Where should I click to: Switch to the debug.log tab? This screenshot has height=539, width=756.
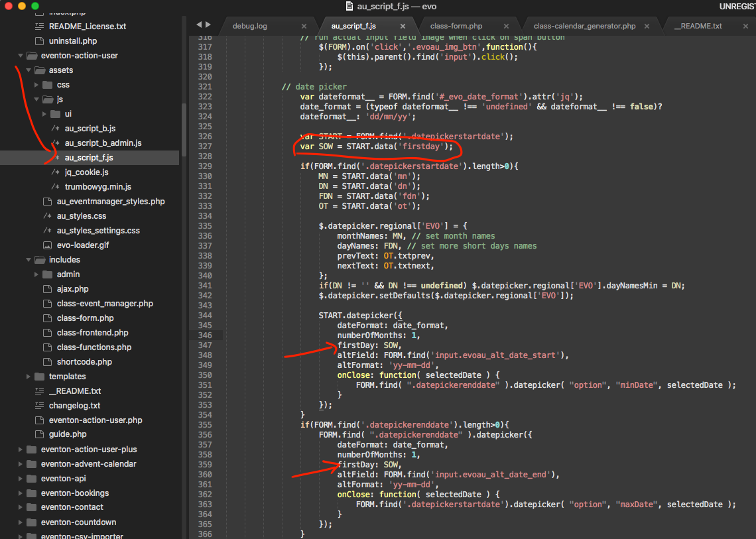coord(249,26)
